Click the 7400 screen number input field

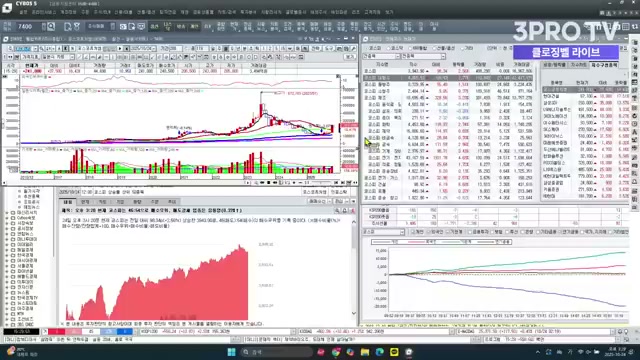[x=28, y=27]
